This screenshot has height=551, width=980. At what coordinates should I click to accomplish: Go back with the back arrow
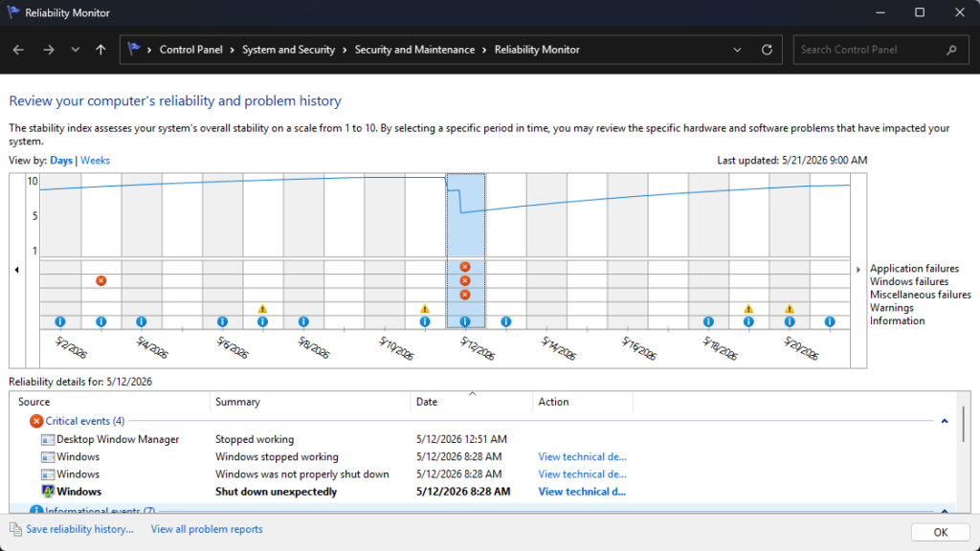[x=18, y=50]
